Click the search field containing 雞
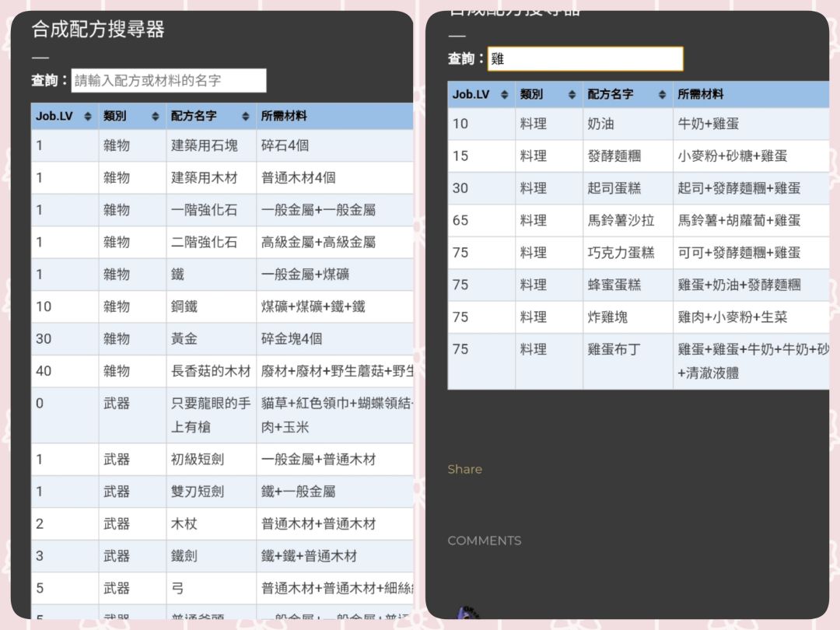This screenshot has height=630, width=840. coord(585,59)
